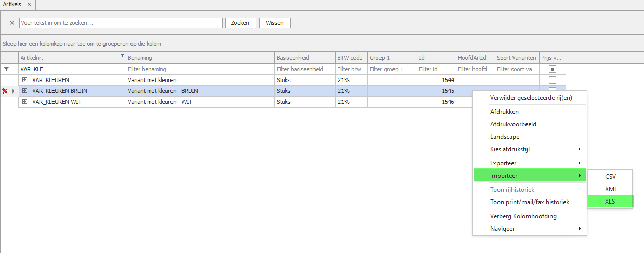This screenshot has height=253, width=644.
Task: Click the HoofdArtId column header
Action: tap(475, 58)
